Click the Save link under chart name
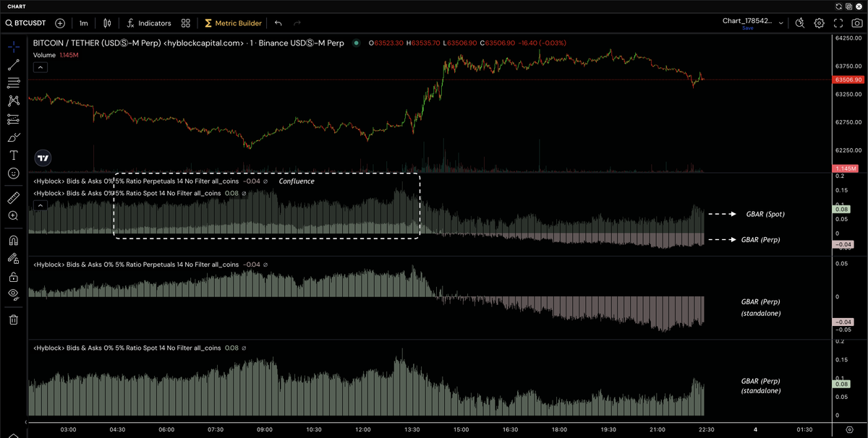868x438 pixels. point(748,28)
